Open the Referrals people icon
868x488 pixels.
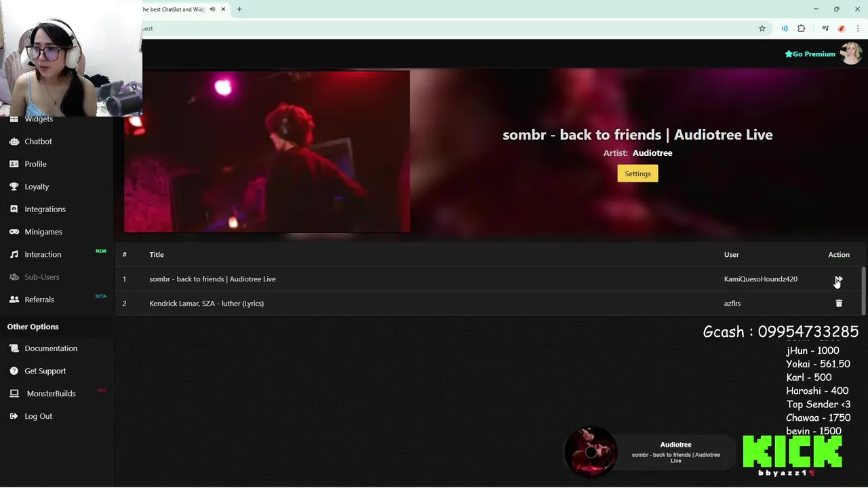(x=14, y=300)
